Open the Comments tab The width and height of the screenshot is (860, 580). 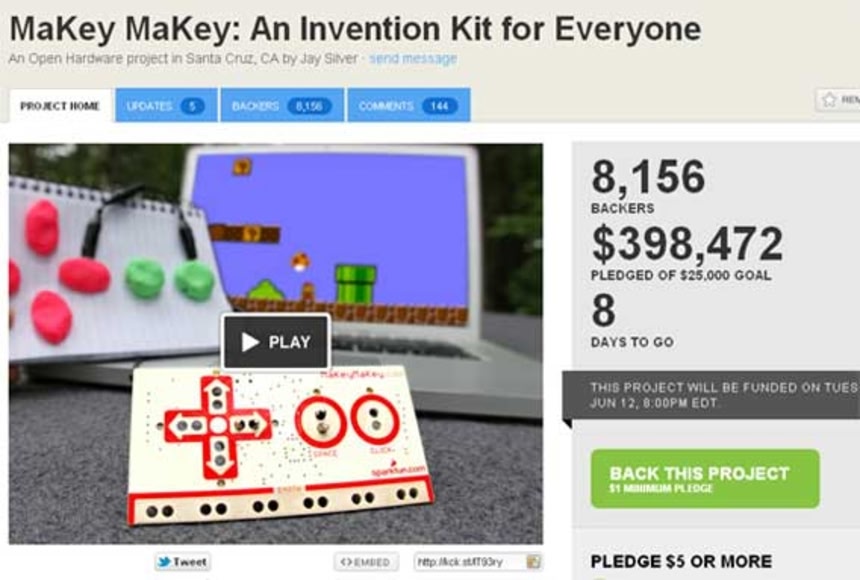[409, 105]
